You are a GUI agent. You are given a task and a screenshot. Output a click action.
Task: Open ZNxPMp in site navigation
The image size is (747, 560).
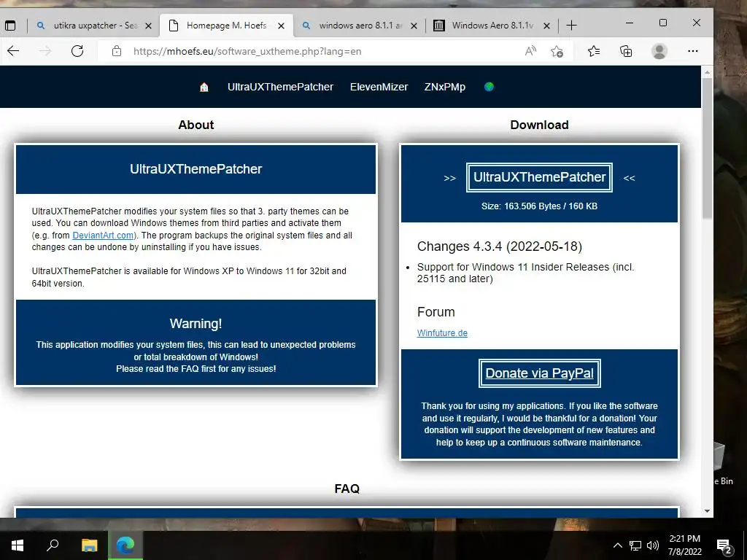click(444, 87)
